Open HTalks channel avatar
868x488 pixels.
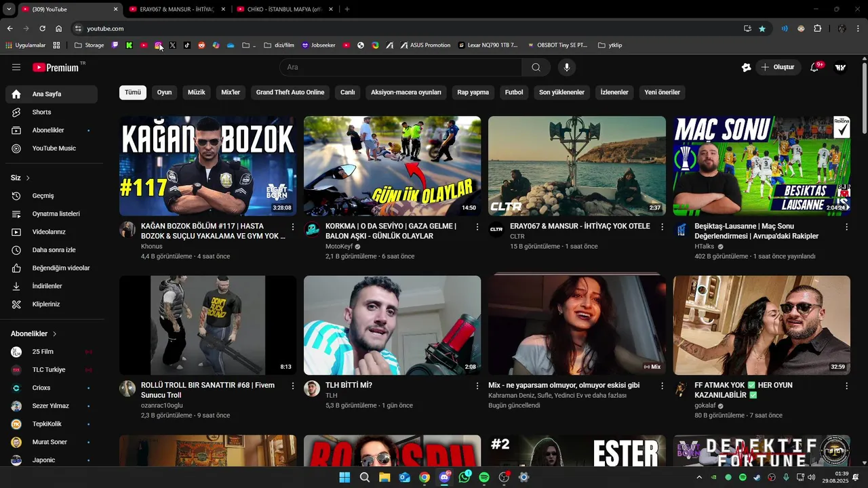(x=681, y=229)
